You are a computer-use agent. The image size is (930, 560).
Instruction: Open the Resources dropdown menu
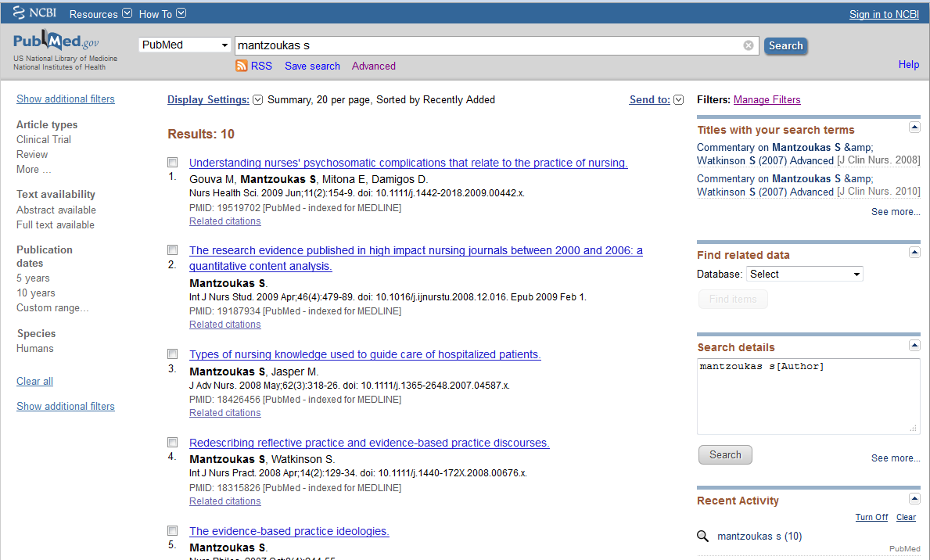click(x=100, y=13)
